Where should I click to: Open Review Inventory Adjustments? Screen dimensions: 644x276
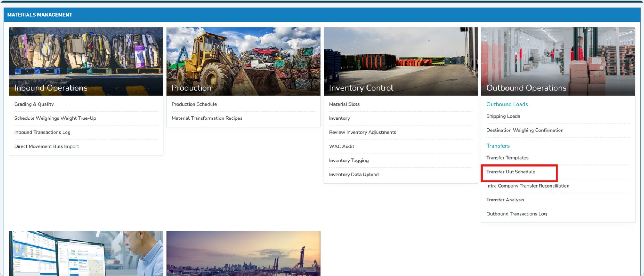pos(363,132)
